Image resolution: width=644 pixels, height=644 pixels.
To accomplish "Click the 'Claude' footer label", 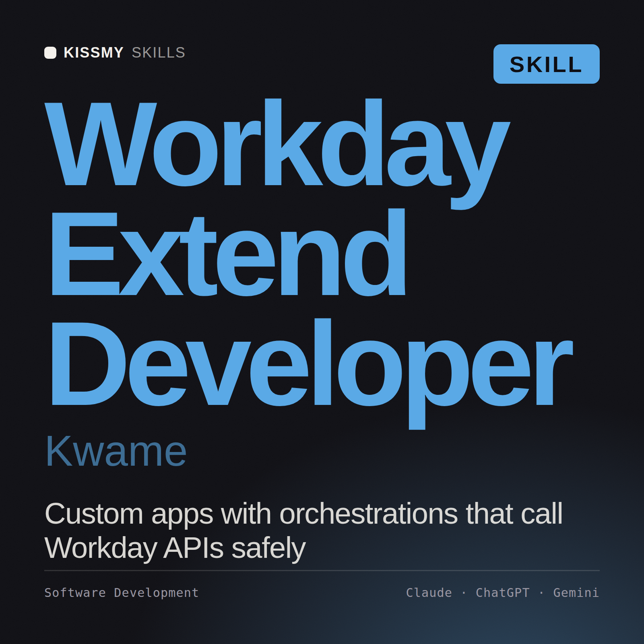I will point(429,592).
